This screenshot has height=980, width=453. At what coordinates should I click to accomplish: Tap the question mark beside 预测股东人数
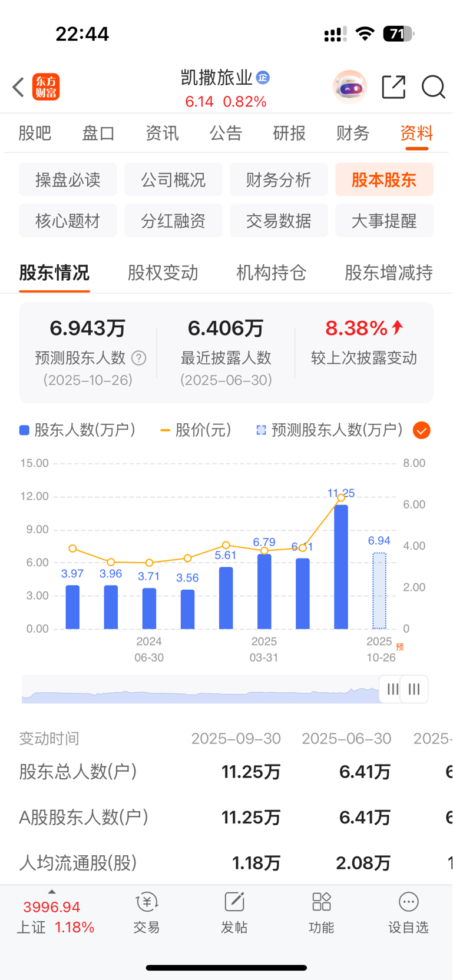click(x=139, y=358)
